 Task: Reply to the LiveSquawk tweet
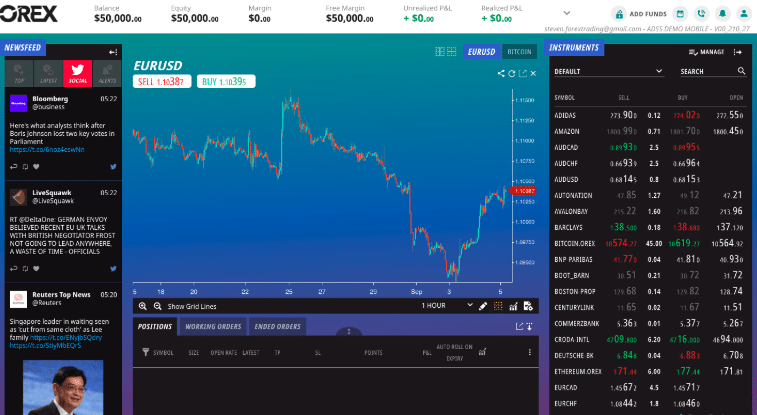click(14, 268)
